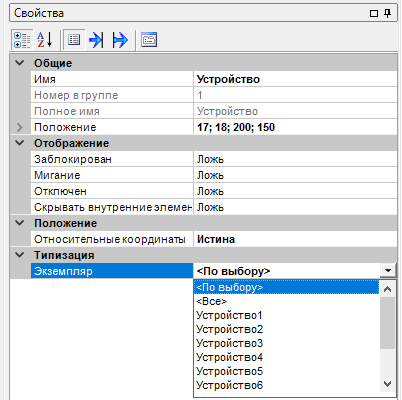
Task: Click the blue arrow-to-bar links icon
Action: [96, 40]
